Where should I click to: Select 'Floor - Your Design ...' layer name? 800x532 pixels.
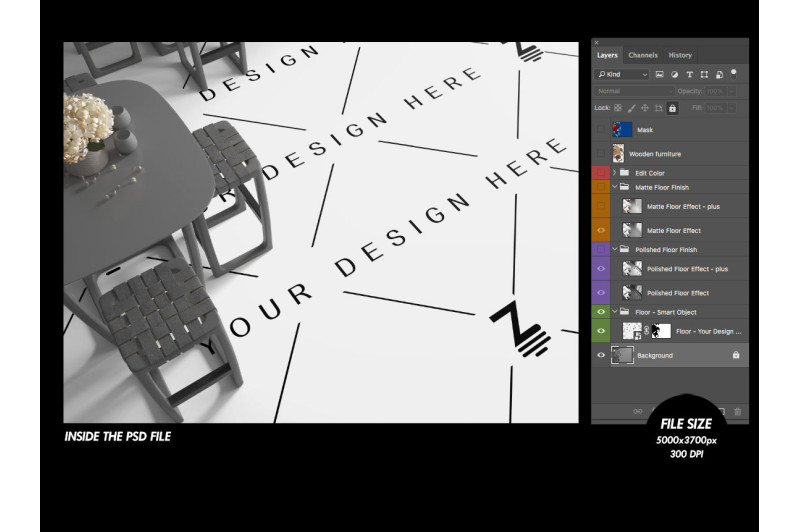click(x=709, y=331)
